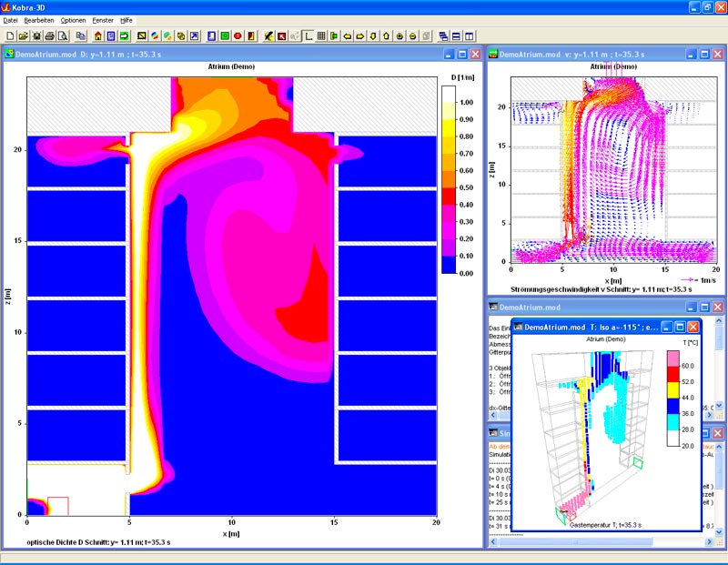Open the Fenster menu
Viewport: 728px width, 565px height.
[103, 20]
